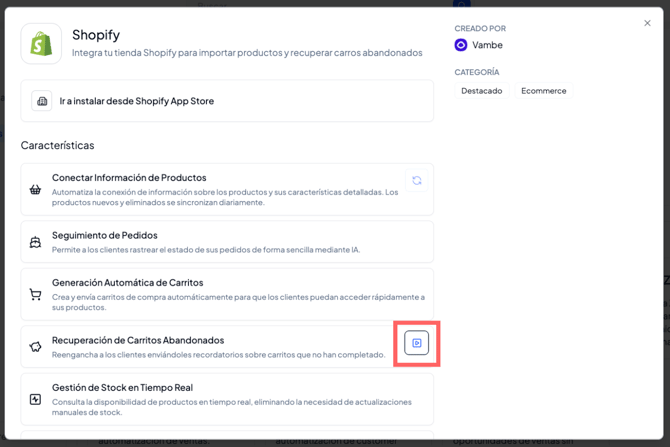Play the Recuperación de Carritos Abandonados video
The height and width of the screenshot is (447, 670).
click(416, 343)
